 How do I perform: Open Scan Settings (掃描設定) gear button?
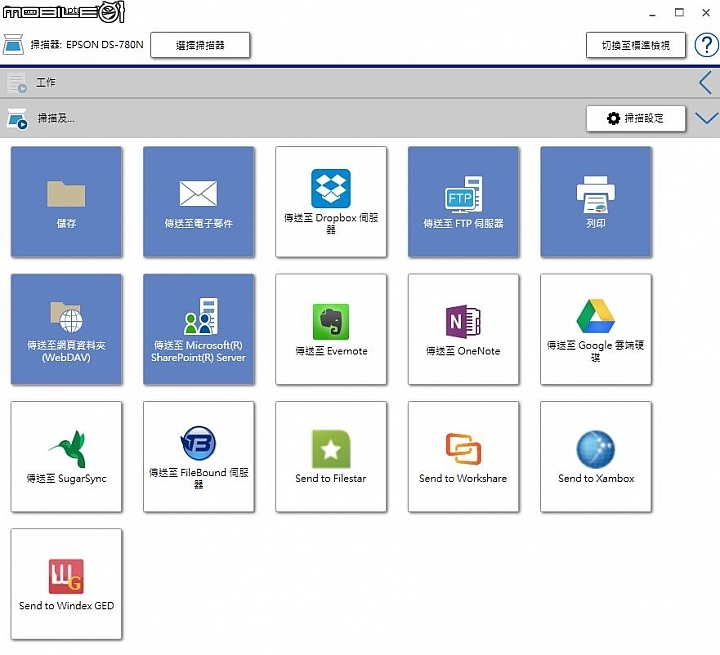pos(636,119)
